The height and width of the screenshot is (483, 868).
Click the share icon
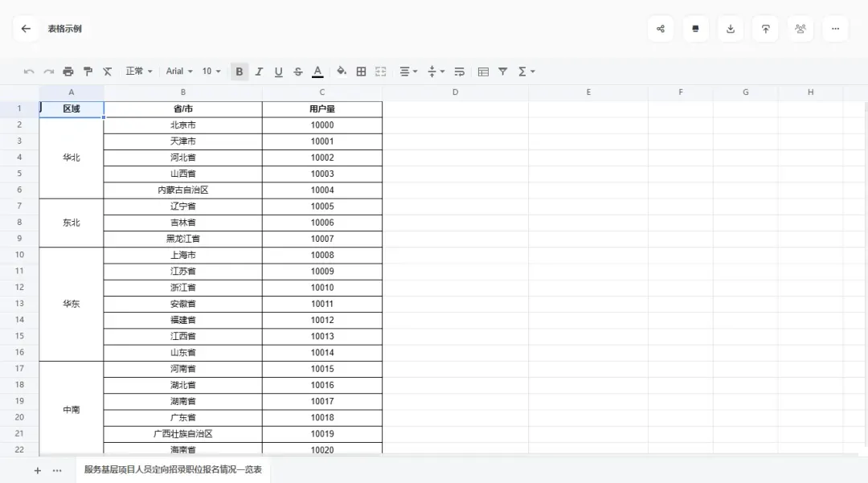(x=661, y=29)
